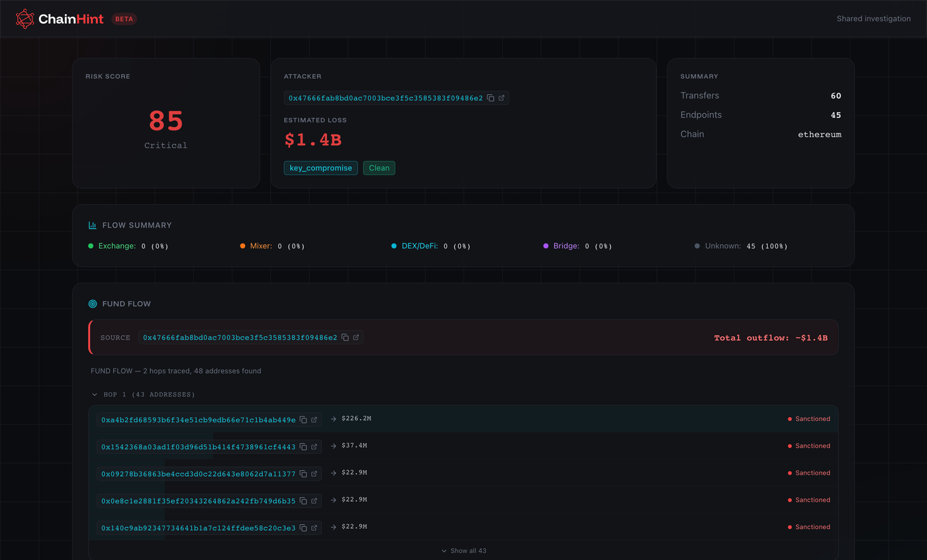927x560 pixels.
Task: Open external link for address 0x09278b36...
Action: click(x=314, y=474)
